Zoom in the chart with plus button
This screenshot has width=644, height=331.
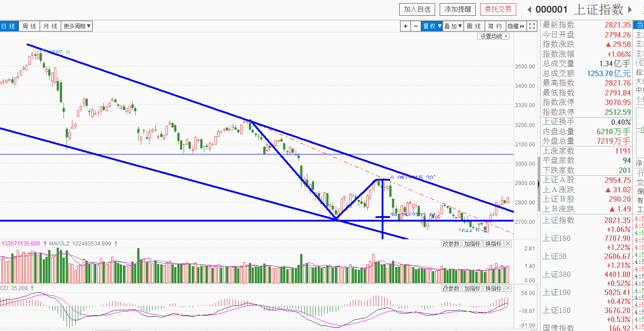pos(405,26)
